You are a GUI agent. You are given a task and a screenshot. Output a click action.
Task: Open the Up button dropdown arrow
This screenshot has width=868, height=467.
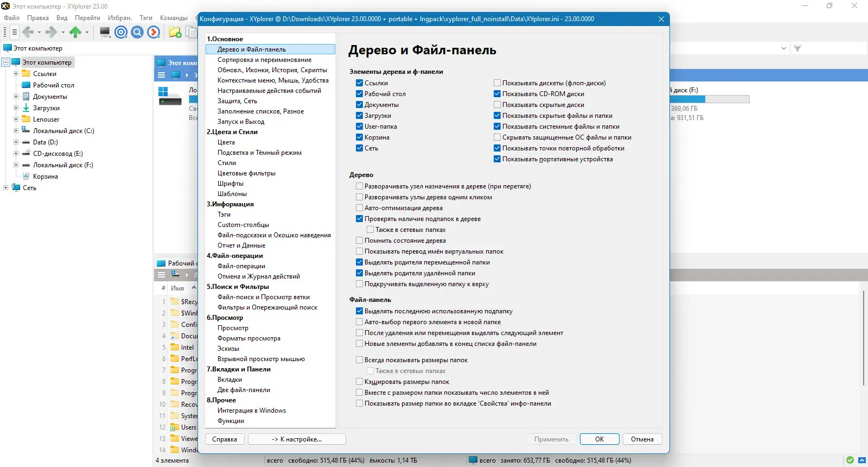87,32
